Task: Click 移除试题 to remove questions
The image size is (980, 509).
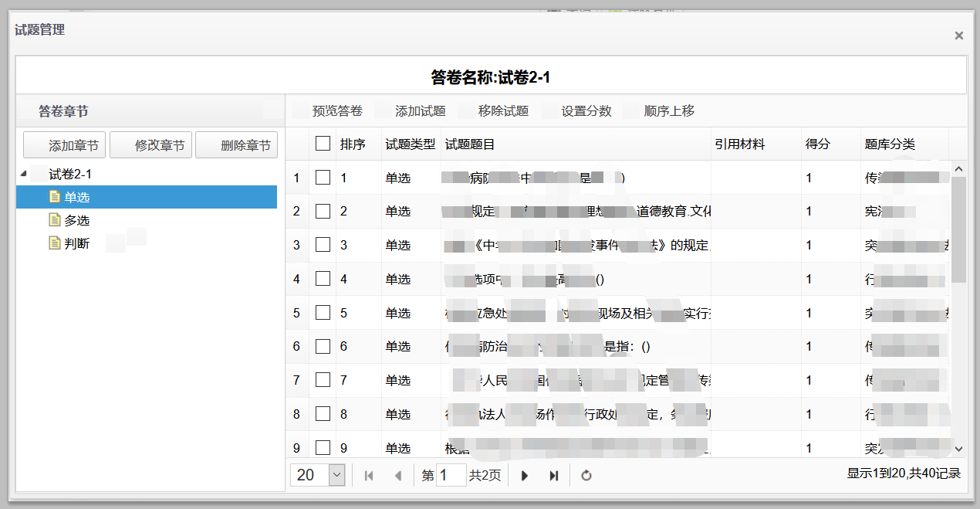Action: [x=502, y=110]
